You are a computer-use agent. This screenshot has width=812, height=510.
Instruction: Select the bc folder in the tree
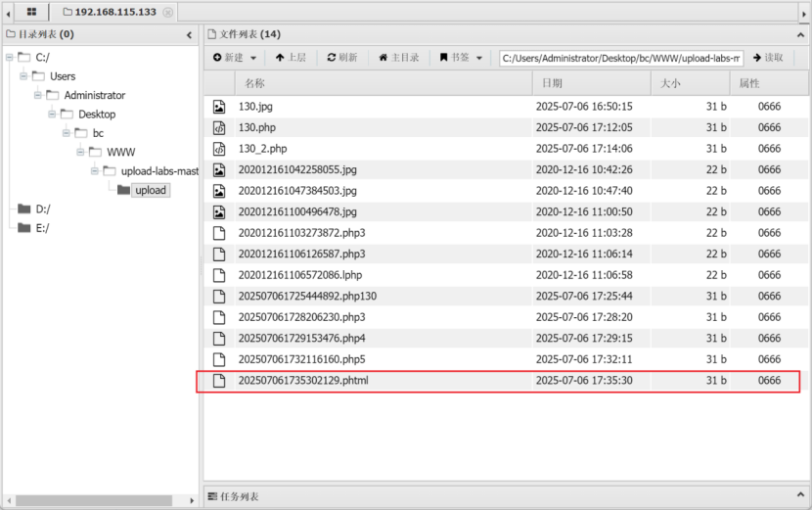98,133
